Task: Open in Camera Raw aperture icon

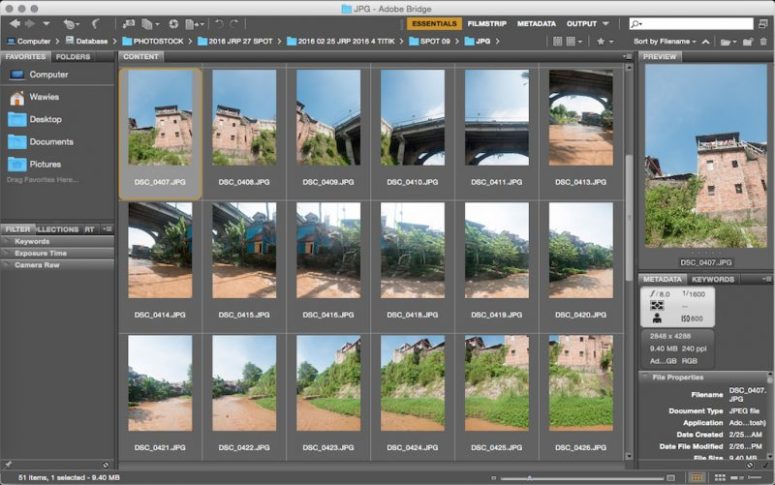Action: [x=173, y=23]
